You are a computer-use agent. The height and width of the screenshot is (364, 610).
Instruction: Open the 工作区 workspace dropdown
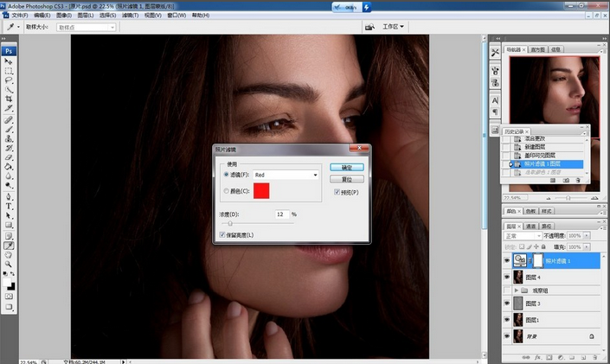tap(394, 27)
